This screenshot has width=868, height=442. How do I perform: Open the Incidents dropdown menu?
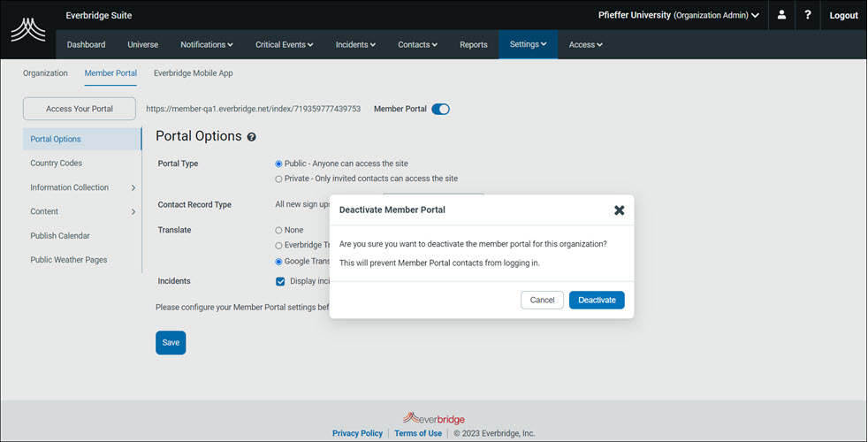(355, 44)
